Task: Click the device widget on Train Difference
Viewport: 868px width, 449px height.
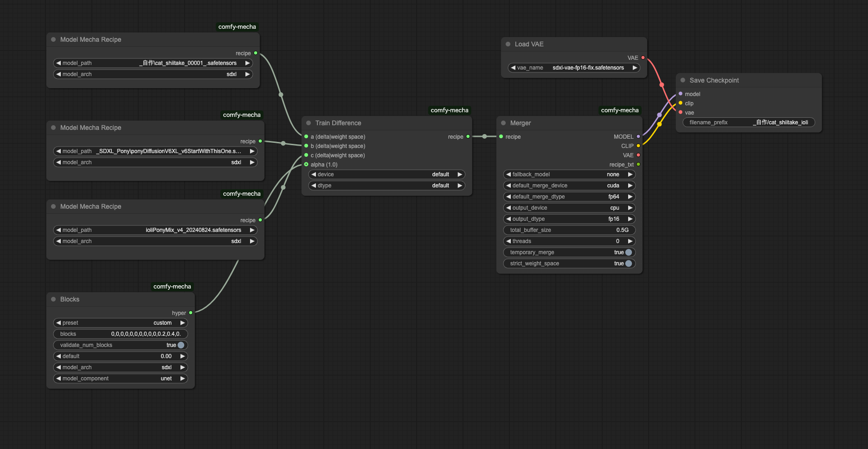Action: 386,174
